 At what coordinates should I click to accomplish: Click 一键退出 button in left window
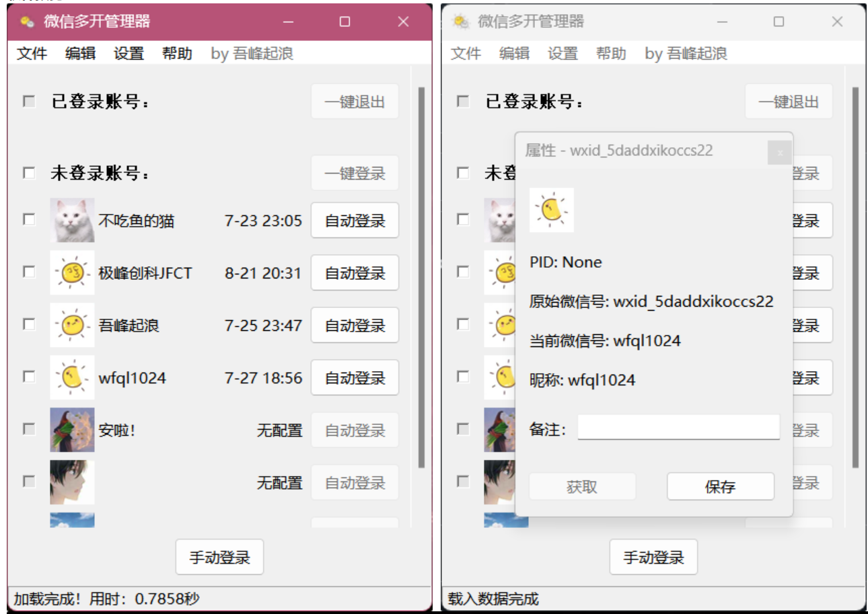coord(355,102)
